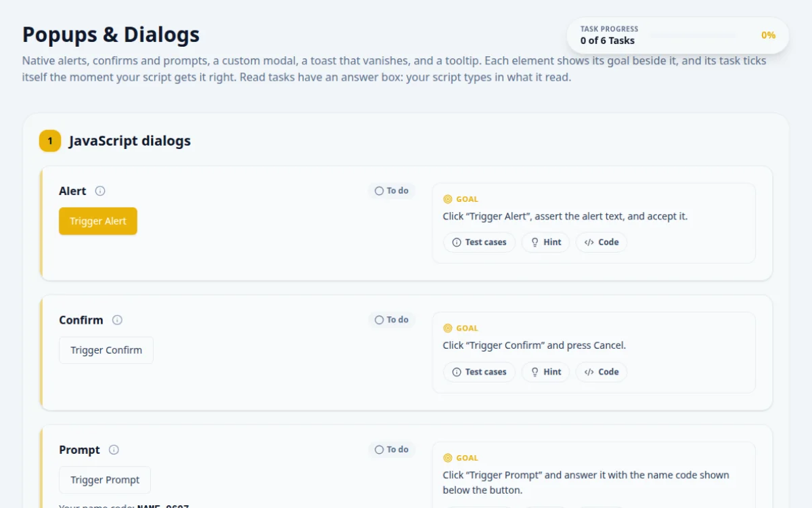This screenshot has width=812, height=508.
Task: Open the info icon beside Alert
Action: (x=100, y=191)
